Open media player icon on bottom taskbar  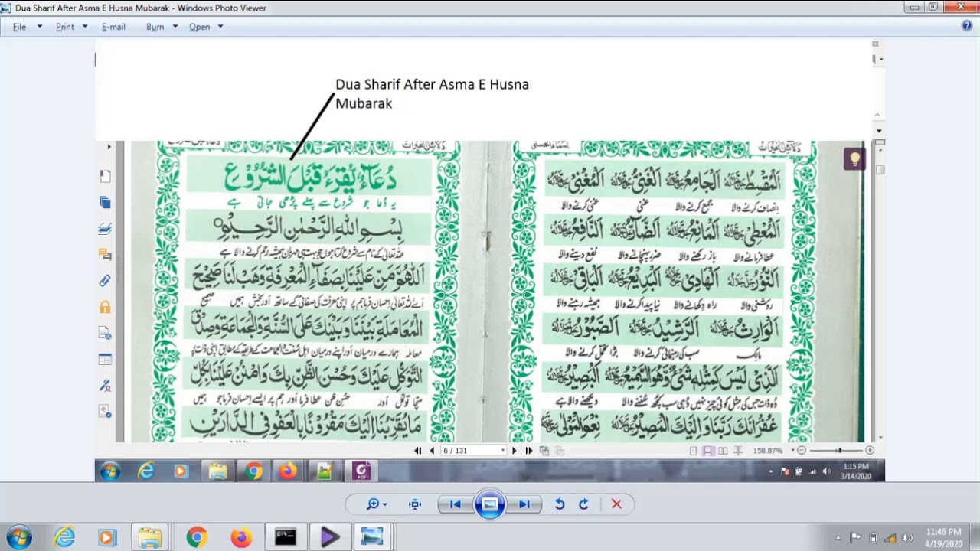(106, 537)
